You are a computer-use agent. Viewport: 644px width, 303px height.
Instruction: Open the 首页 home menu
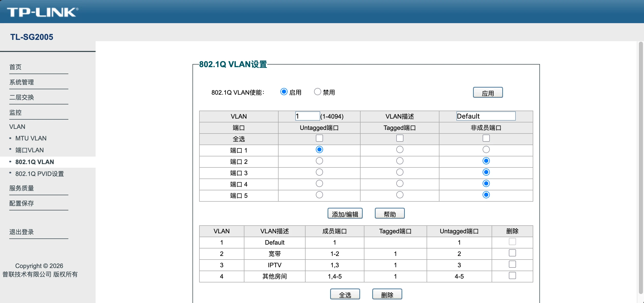[x=15, y=67]
